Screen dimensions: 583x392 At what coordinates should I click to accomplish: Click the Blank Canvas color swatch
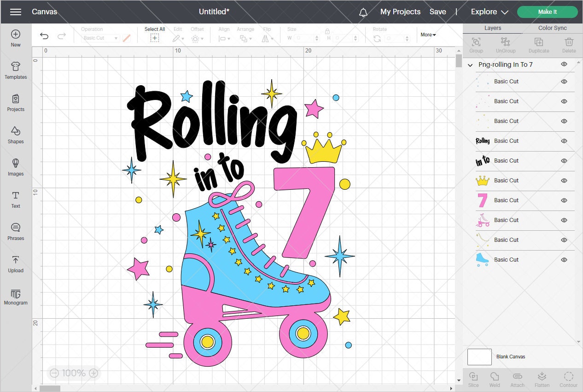click(479, 357)
